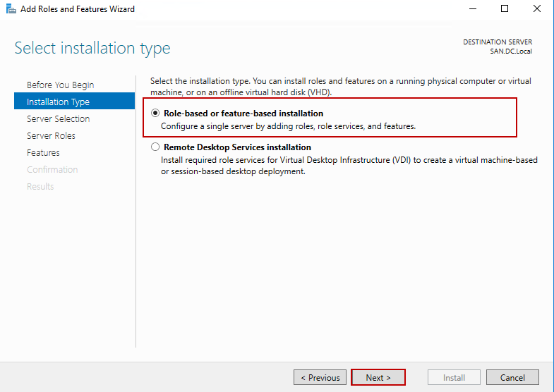Maximize the wizard window
The image size is (554, 392).
pos(505,9)
